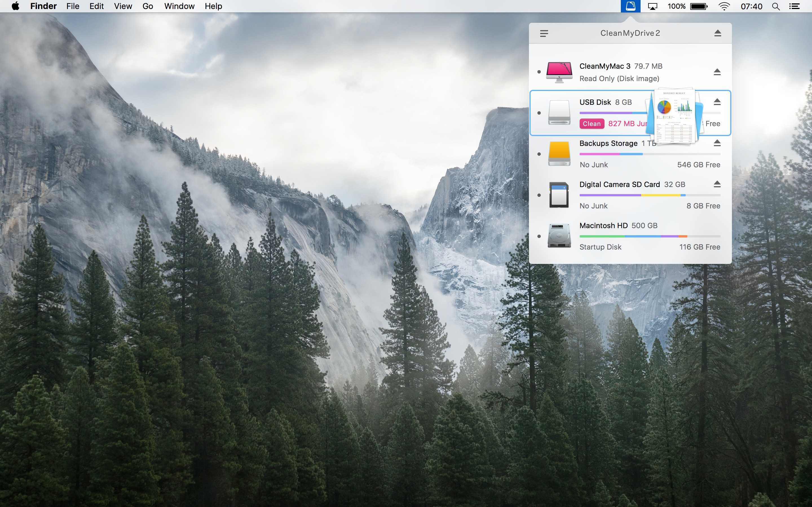Open the battery status menu
The image size is (812, 507).
pyautogui.click(x=699, y=6)
